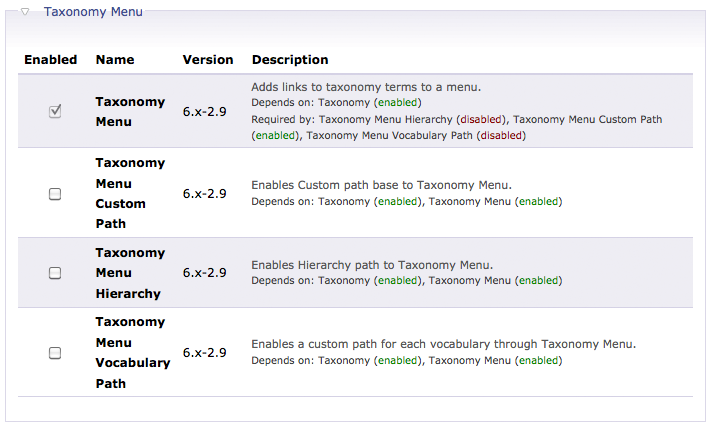Click the Description column header
This screenshot has height=427, width=710.
tap(290, 60)
